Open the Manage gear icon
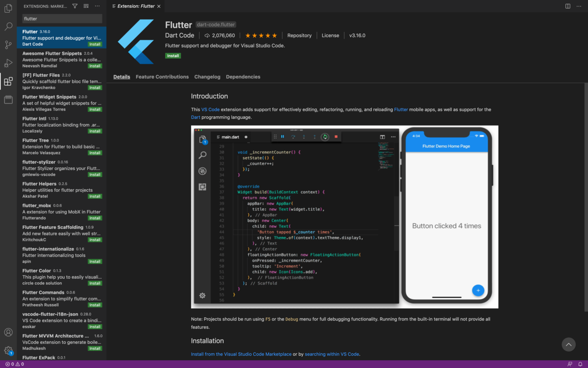Screen dimensions: 588x368 click(x=8, y=350)
